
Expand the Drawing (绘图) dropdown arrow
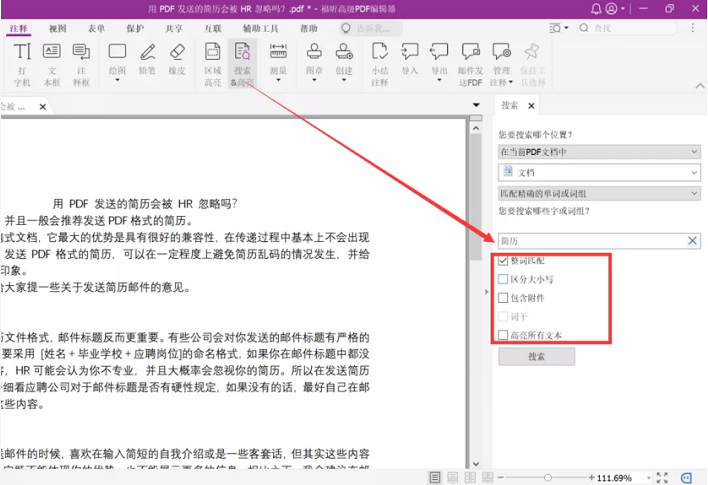tap(117, 80)
